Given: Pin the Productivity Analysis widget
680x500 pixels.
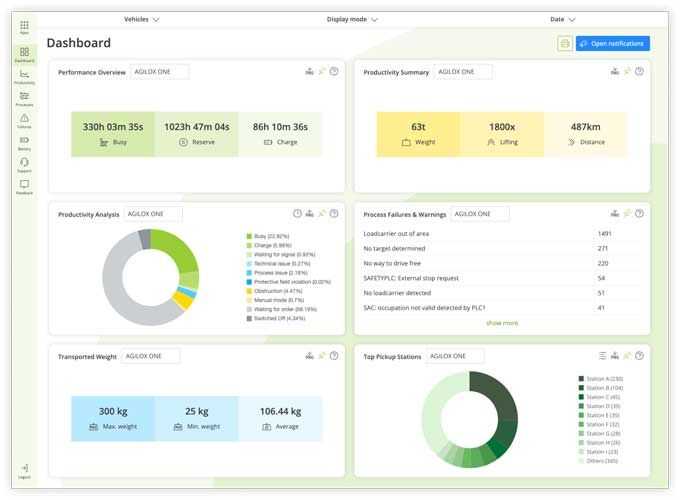Looking at the screenshot, I should (x=322, y=213).
